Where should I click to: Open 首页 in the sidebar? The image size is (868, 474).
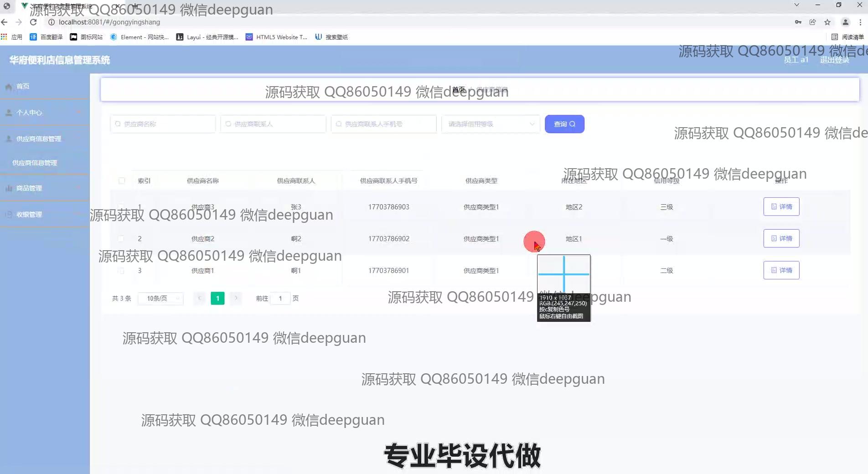click(x=23, y=86)
